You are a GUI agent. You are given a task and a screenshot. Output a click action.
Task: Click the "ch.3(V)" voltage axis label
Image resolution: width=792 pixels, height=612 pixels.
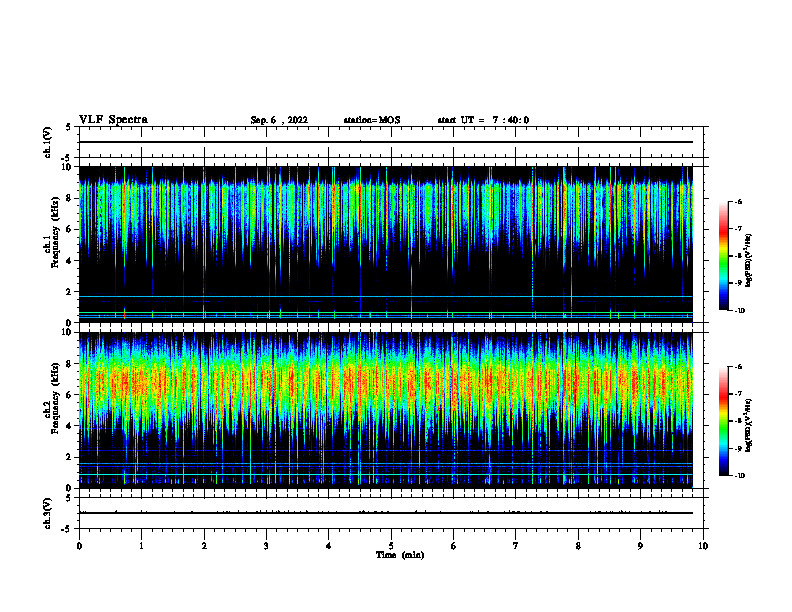click(48, 514)
